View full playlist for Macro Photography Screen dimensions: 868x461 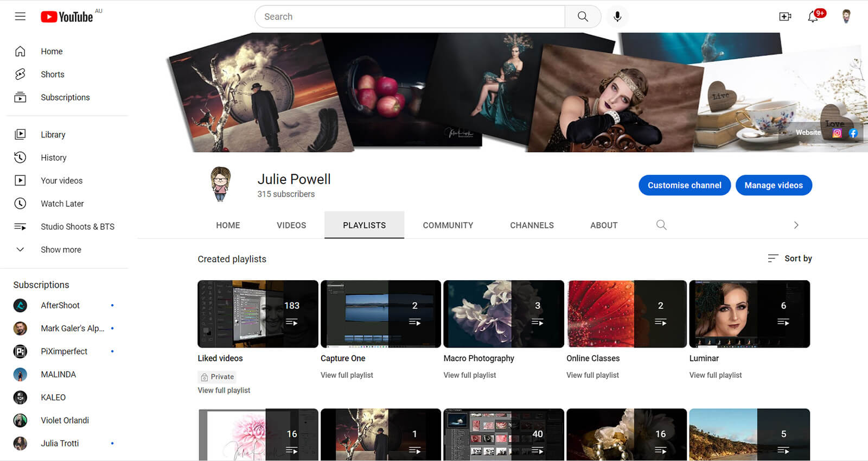click(469, 375)
